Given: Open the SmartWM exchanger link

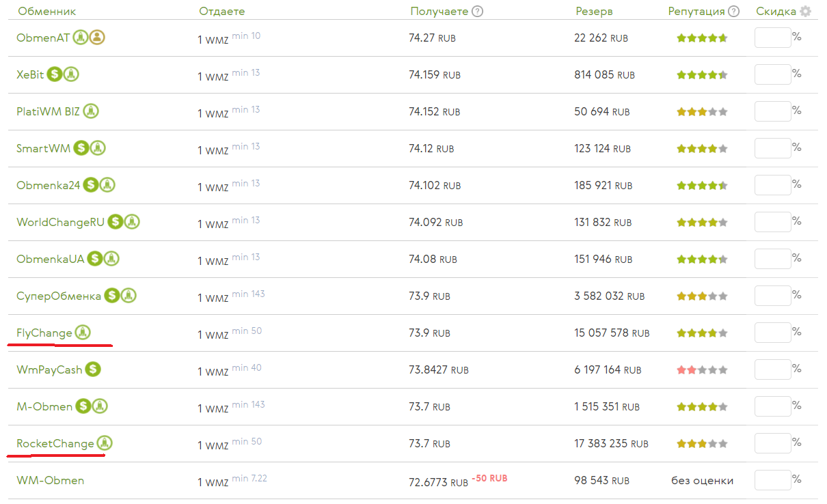Looking at the screenshot, I should [43, 148].
